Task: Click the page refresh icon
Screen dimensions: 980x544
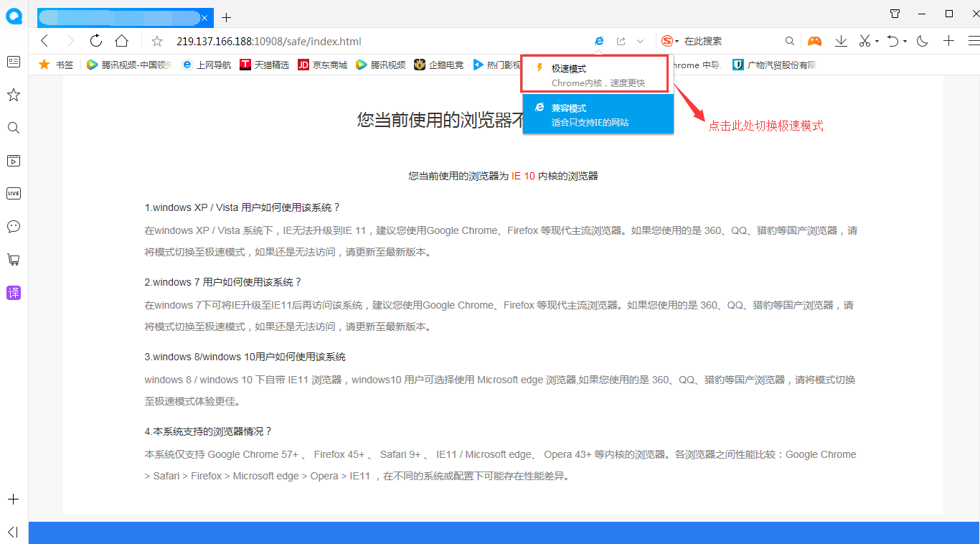Action: pyautogui.click(x=96, y=41)
